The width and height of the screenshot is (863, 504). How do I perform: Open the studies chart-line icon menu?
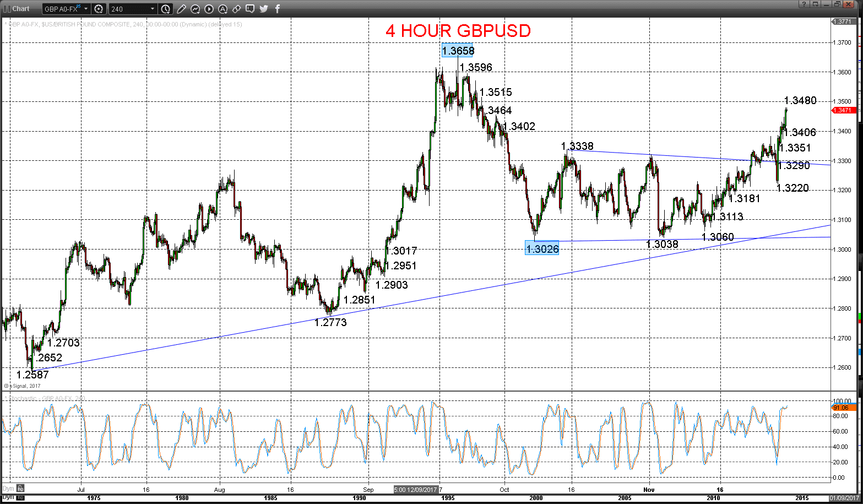pyautogui.click(x=195, y=9)
